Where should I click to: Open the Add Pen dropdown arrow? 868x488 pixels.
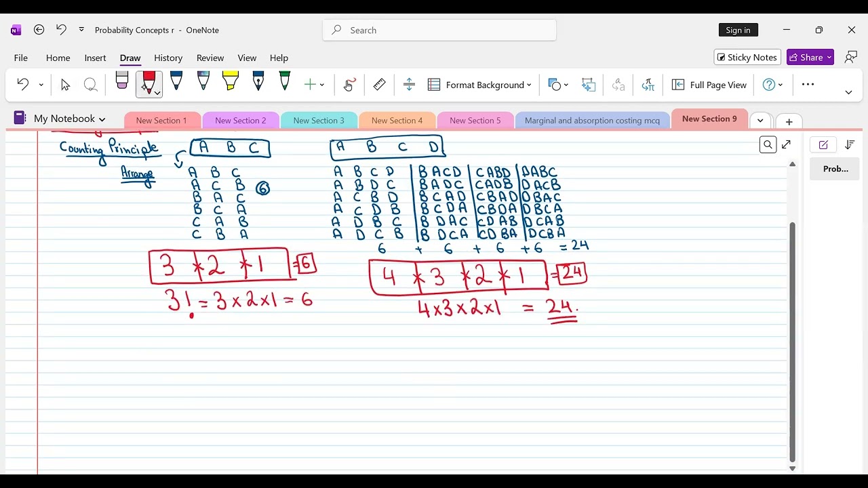click(x=322, y=85)
